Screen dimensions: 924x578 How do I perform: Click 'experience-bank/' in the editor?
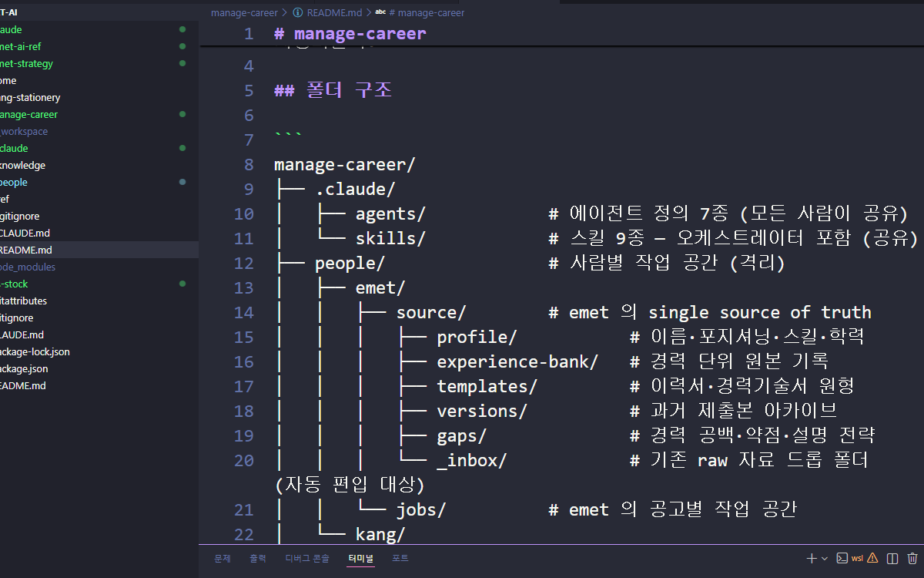(x=517, y=361)
